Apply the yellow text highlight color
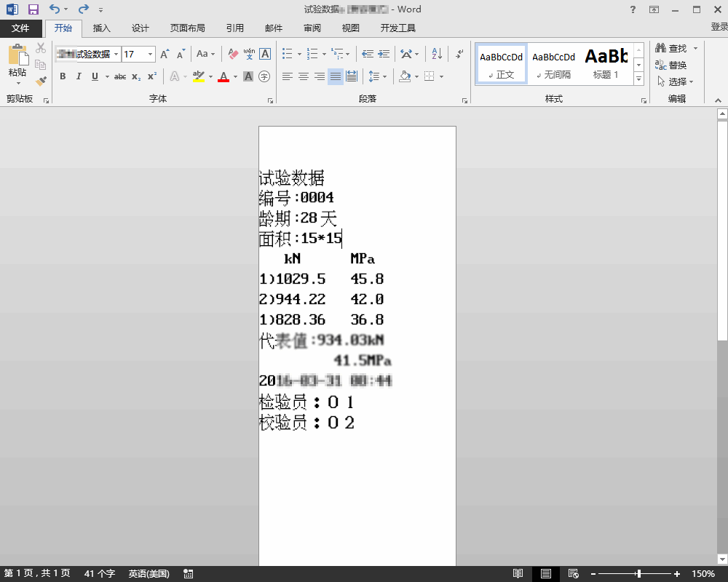This screenshot has height=582, width=728. click(199, 76)
